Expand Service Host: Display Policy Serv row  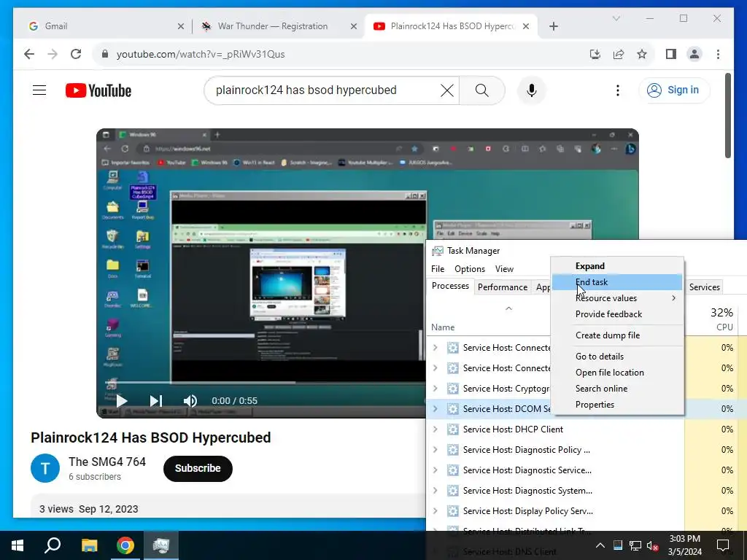[x=435, y=511]
